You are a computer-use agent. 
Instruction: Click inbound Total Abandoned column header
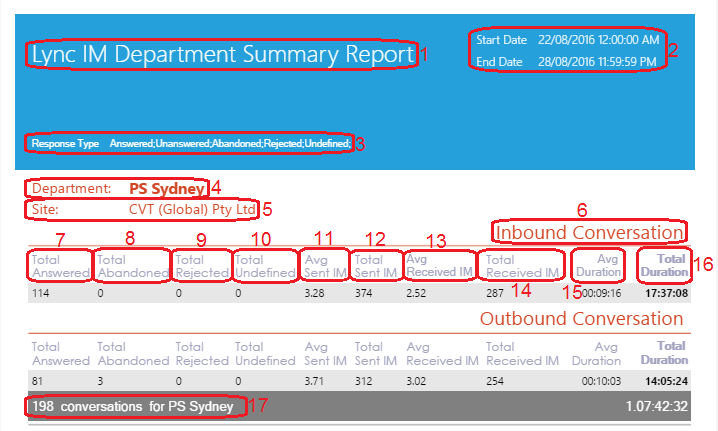[x=133, y=266]
